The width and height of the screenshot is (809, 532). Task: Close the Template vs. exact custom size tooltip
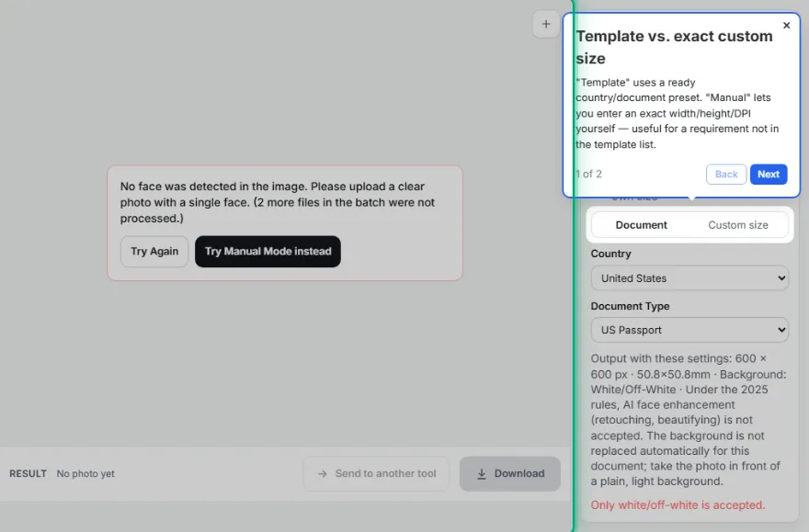(786, 25)
